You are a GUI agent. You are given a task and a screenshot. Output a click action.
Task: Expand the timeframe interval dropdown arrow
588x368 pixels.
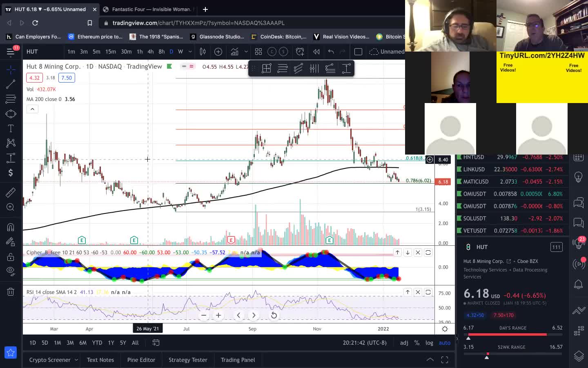[191, 52]
